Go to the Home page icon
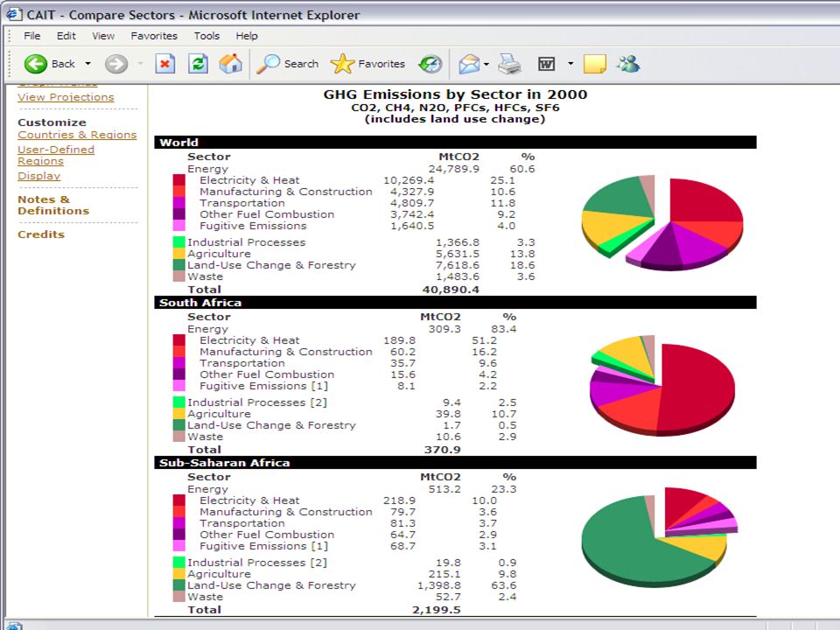 (231, 64)
